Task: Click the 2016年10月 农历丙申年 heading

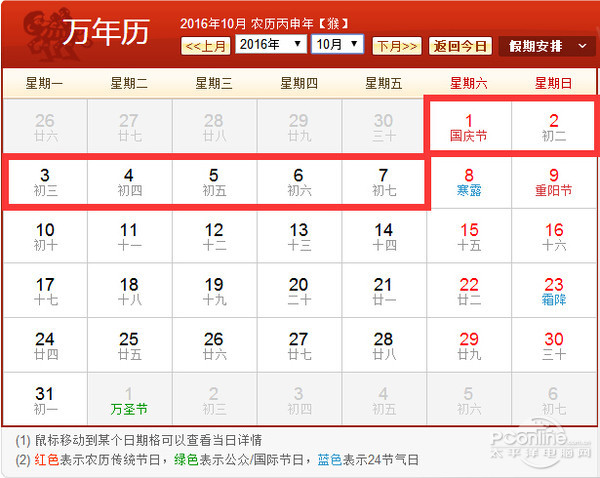Action: click(264, 24)
